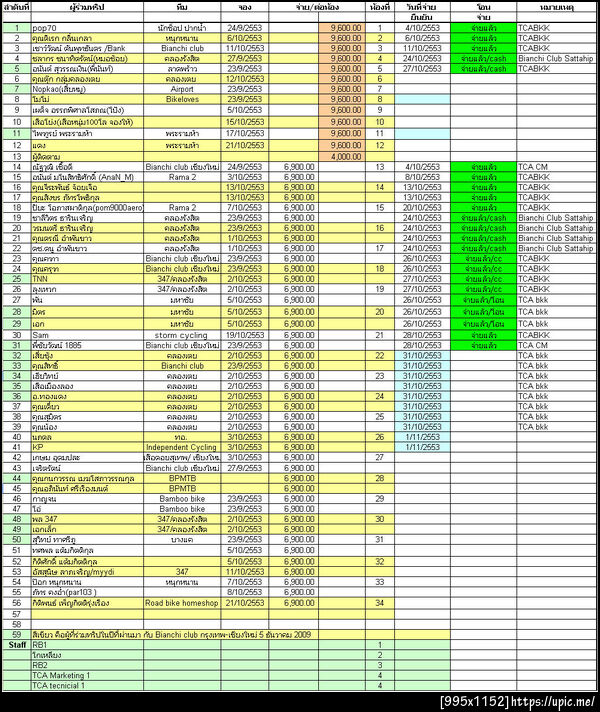Click 'Bianchi club' team cell in row 33
Viewport: 600px width, 712px height.
pos(182,366)
